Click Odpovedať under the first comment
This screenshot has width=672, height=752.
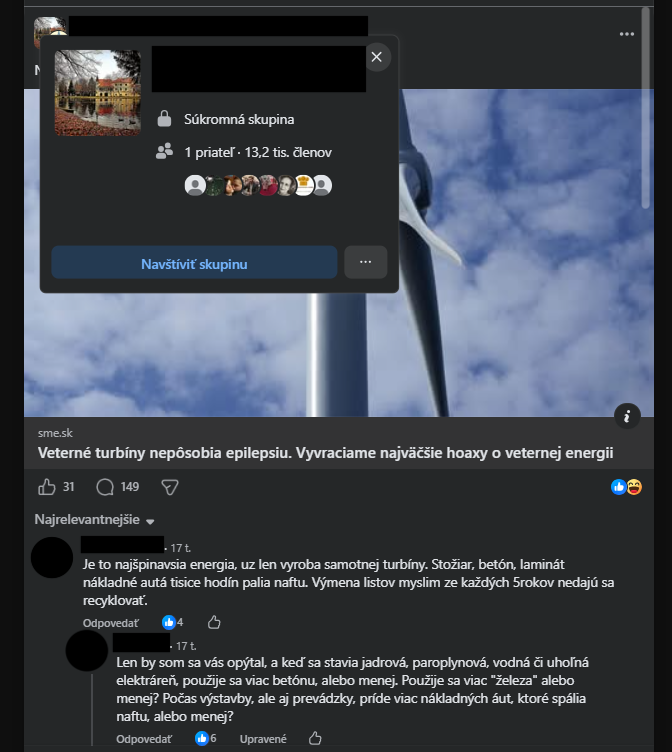point(111,623)
